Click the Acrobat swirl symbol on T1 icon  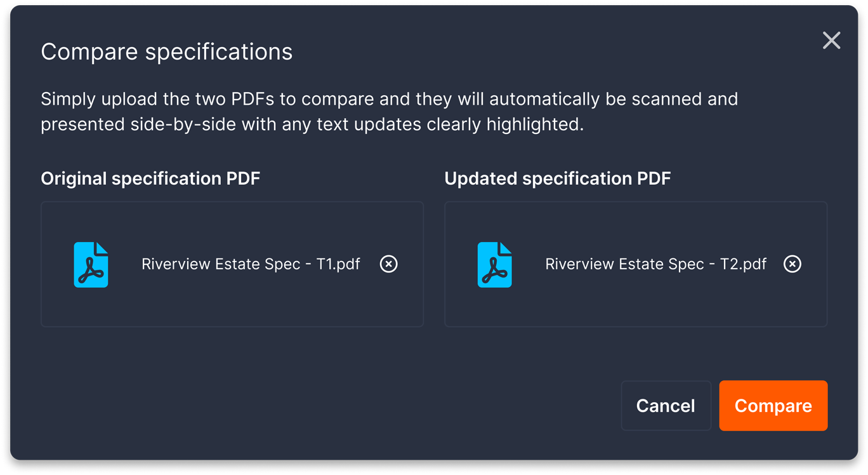[x=92, y=271]
